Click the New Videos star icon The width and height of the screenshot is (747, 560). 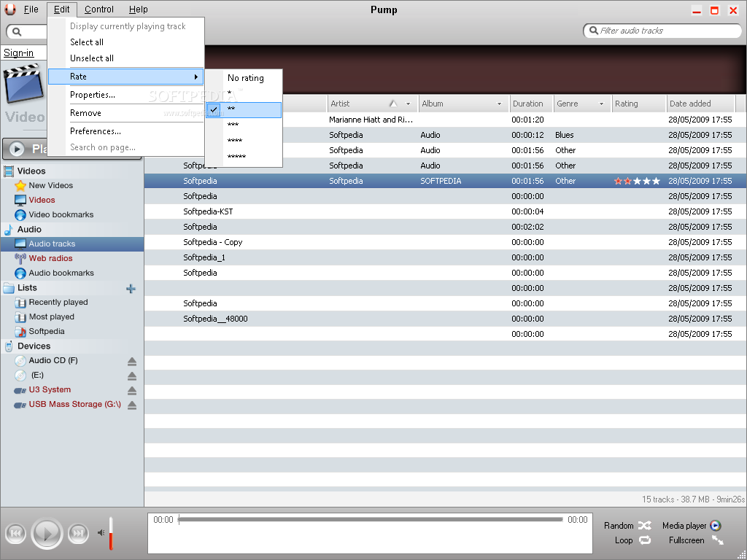[20, 185]
